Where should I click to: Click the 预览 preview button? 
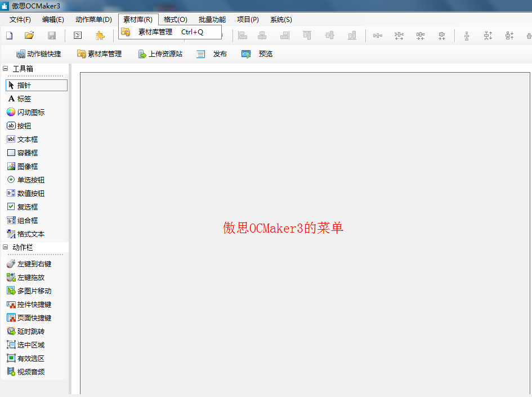click(257, 54)
